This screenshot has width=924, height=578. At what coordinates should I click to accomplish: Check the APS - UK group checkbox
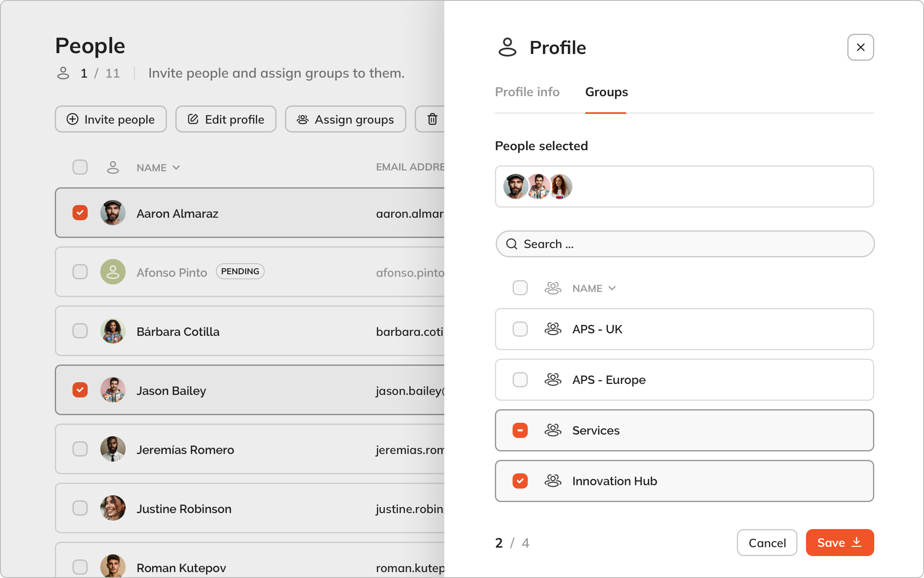click(x=520, y=329)
